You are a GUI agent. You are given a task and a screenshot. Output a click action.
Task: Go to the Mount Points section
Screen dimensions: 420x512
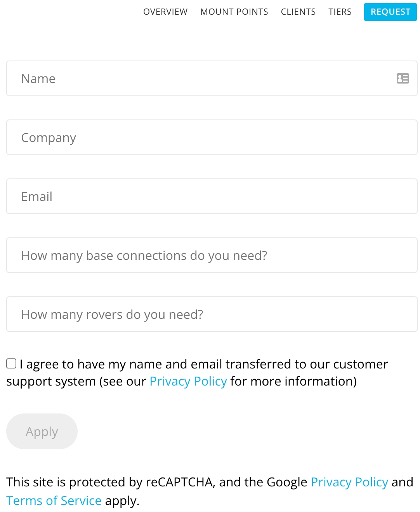(x=234, y=12)
